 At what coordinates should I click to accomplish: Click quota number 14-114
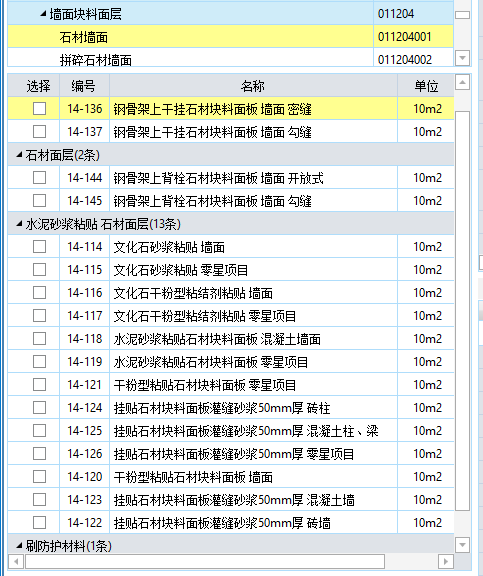(x=84, y=246)
